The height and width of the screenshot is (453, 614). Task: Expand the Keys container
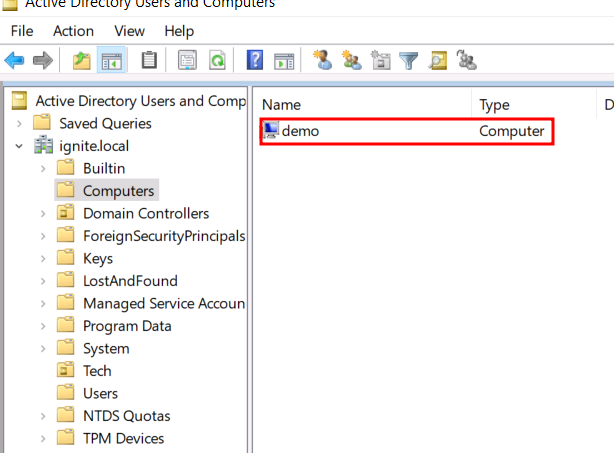click(x=43, y=259)
